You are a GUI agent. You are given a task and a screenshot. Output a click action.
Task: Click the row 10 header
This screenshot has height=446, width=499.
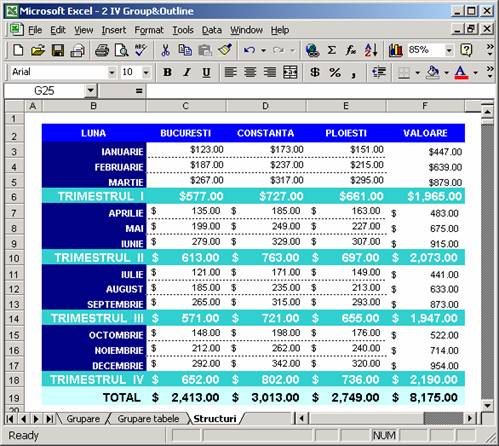[x=14, y=258]
